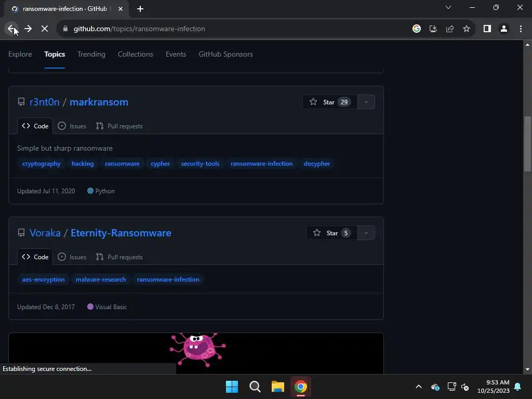The width and height of the screenshot is (532, 399).
Task: Open the Chrome profile icon
Action: tap(504, 29)
